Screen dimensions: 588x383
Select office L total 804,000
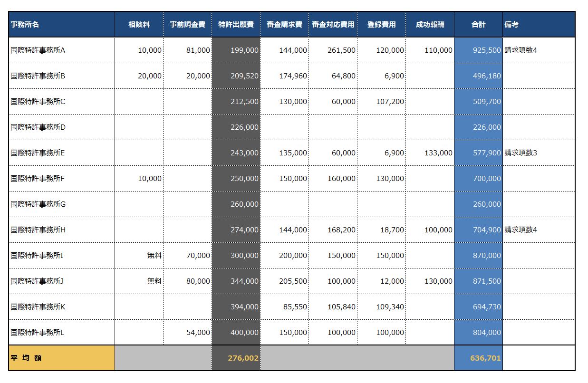(478, 333)
